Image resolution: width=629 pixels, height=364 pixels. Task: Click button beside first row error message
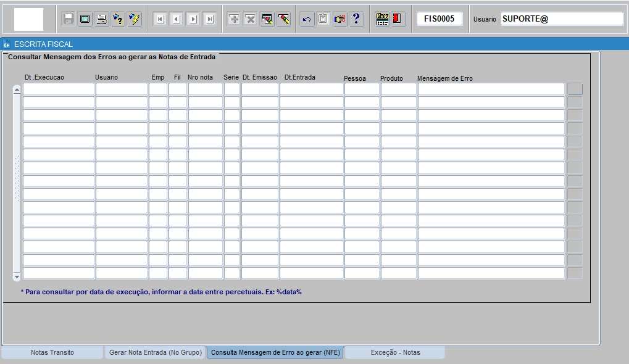(575, 89)
